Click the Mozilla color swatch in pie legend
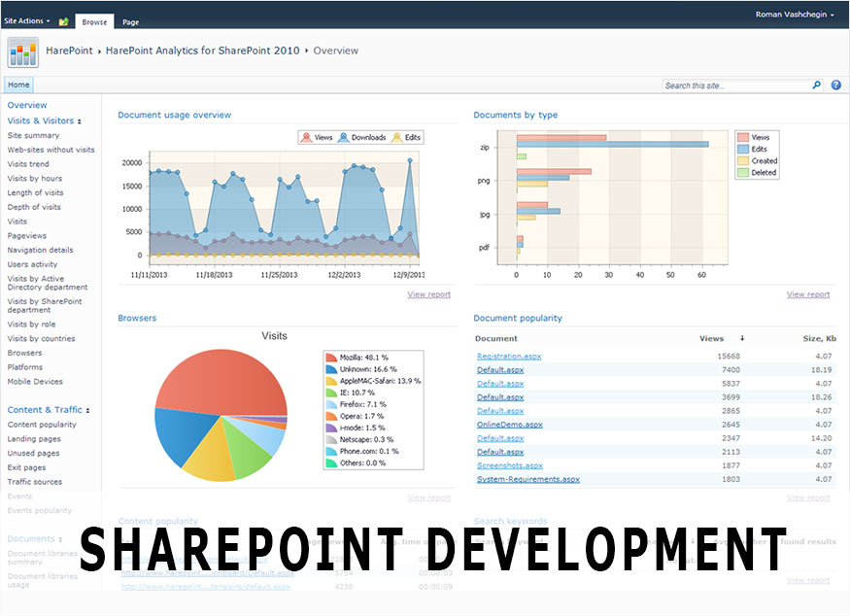The image size is (850, 616). click(330, 358)
